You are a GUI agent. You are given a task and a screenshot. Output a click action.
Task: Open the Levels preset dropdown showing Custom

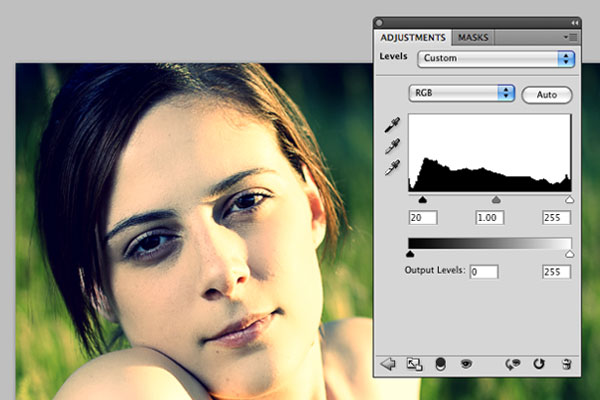(x=496, y=59)
